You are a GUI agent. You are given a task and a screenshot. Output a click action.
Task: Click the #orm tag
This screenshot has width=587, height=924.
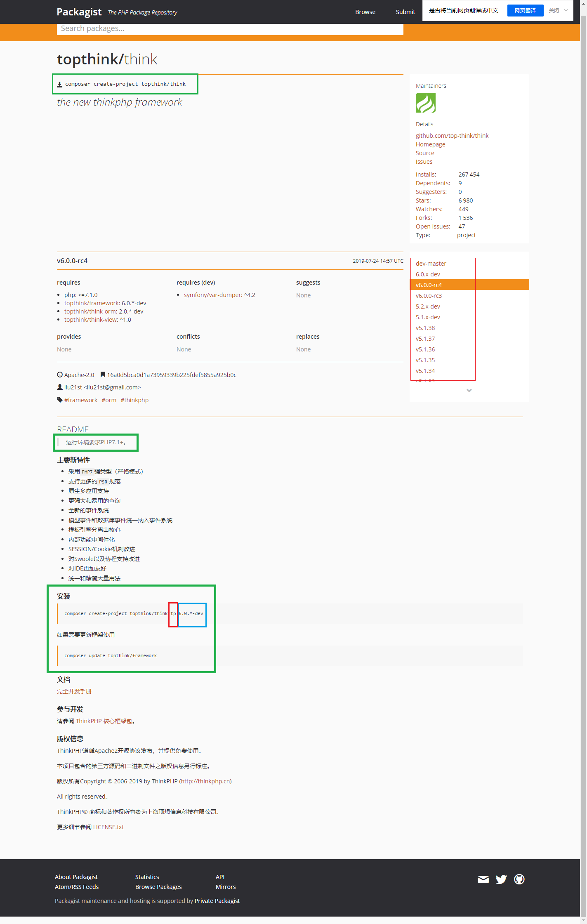(x=109, y=400)
